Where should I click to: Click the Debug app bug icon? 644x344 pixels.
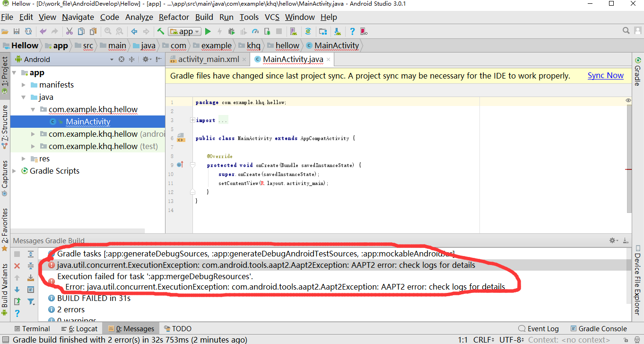(x=231, y=31)
